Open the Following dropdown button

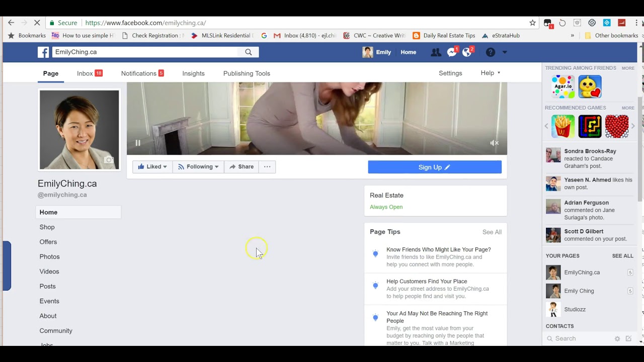coord(198,167)
